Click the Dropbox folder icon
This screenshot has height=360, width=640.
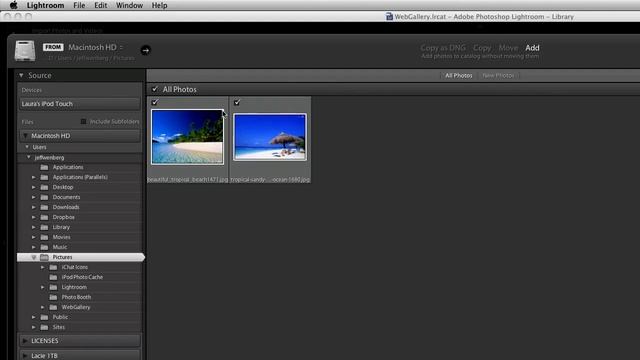pyautogui.click(x=44, y=217)
